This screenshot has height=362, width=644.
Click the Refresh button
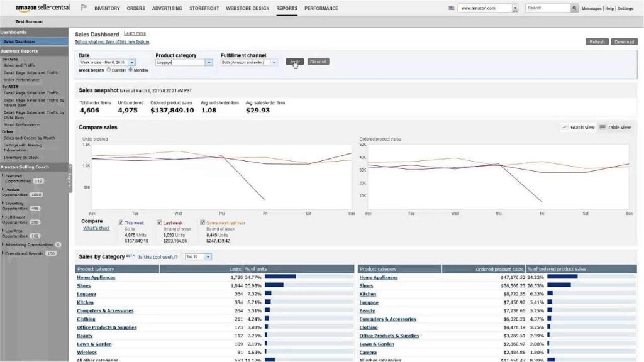click(597, 42)
